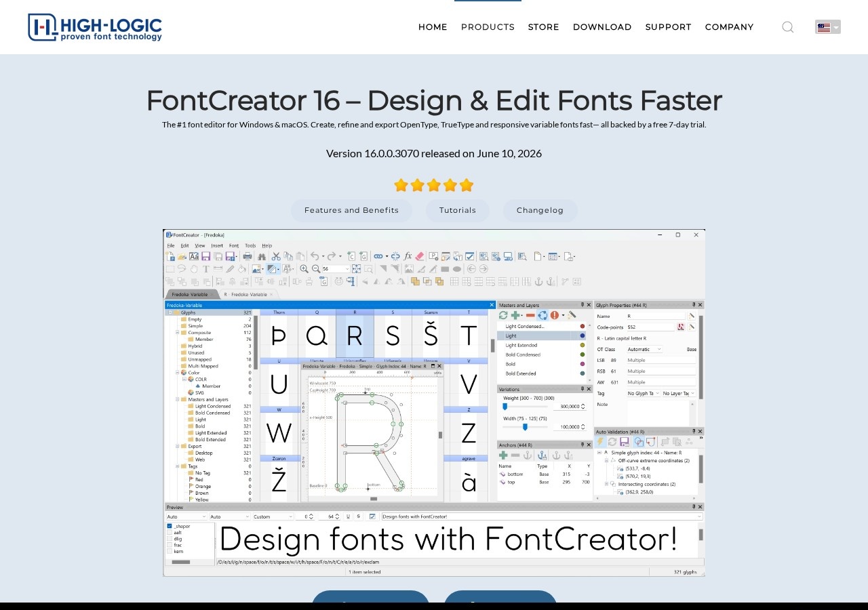Click the five-star rating graphic

click(x=434, y=185)
